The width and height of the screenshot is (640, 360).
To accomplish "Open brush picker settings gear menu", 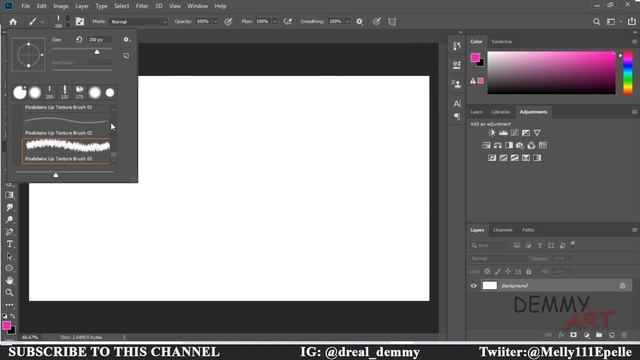I will pos(126,39).
